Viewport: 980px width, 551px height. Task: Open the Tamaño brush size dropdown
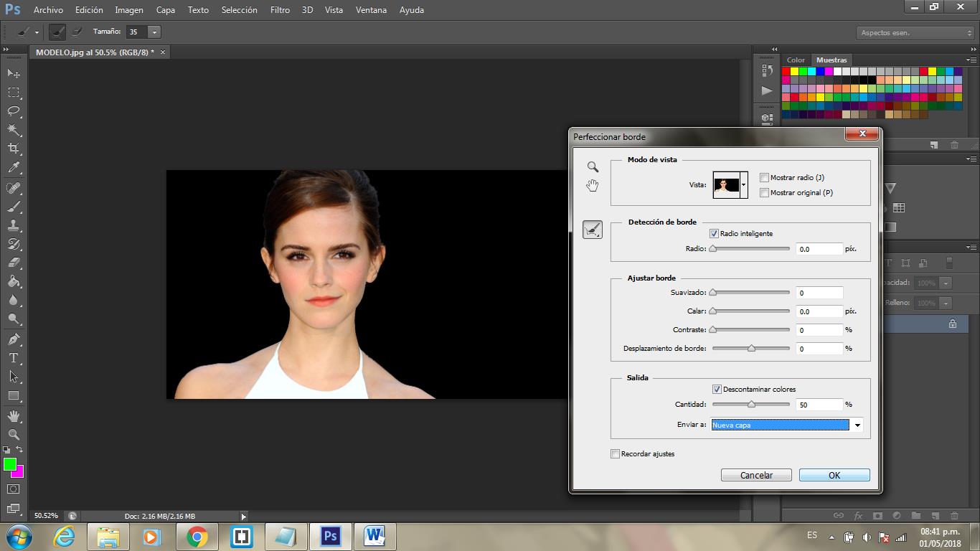(154, 32)
